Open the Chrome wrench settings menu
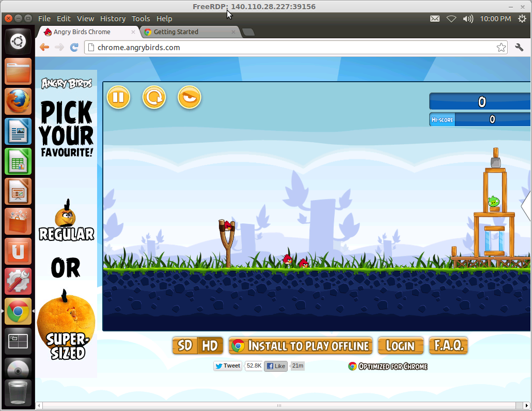The width and height of the screenshot is (532, 411). tap(519, 47)
